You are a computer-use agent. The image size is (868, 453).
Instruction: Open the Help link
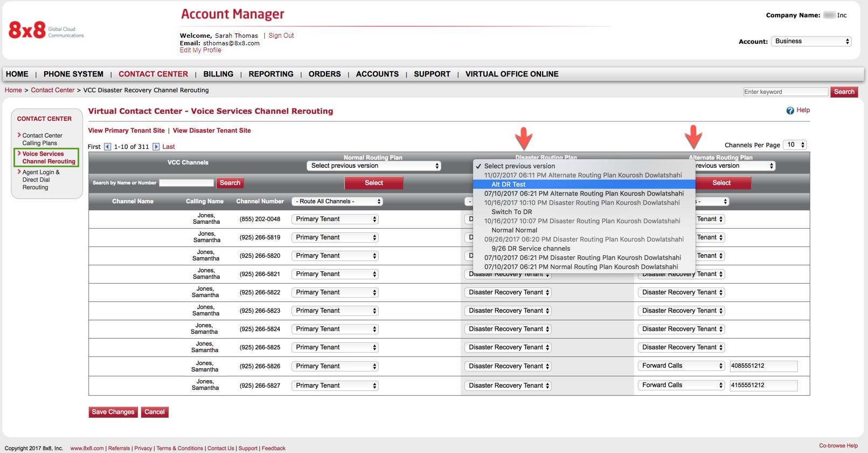803,110
